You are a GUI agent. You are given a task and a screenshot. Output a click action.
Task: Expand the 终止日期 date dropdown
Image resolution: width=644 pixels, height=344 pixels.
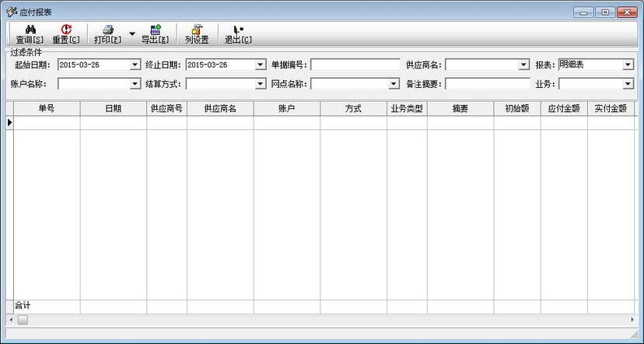(x=260, y=65)
